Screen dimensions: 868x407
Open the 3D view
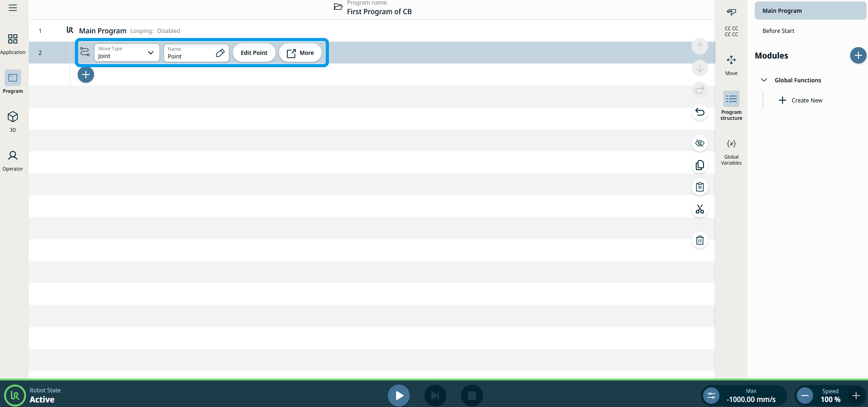pos(13,121)
